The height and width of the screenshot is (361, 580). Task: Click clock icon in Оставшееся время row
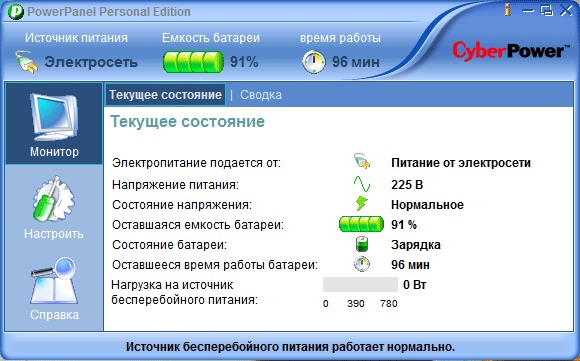362,264
